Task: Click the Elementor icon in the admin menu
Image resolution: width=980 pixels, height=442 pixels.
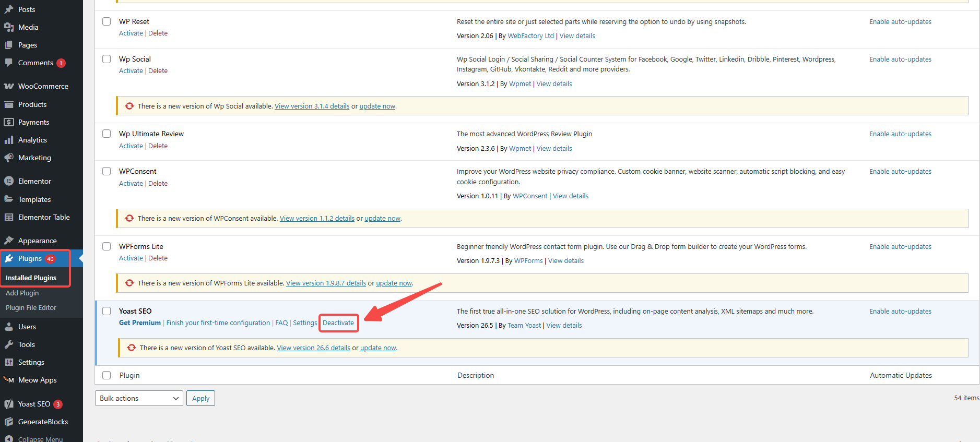Action: click(x=9, y=181)
